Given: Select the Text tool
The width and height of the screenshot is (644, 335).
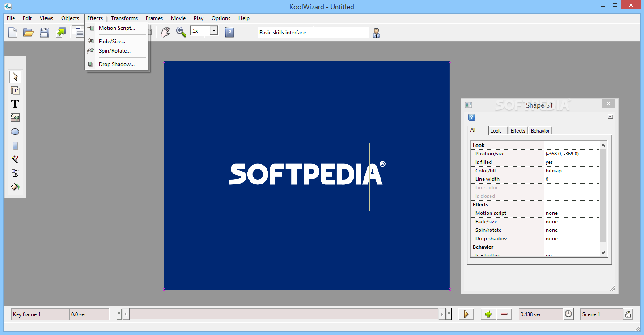Looking at the screenshot, I should pyautogui.click(x=15, y=104).
